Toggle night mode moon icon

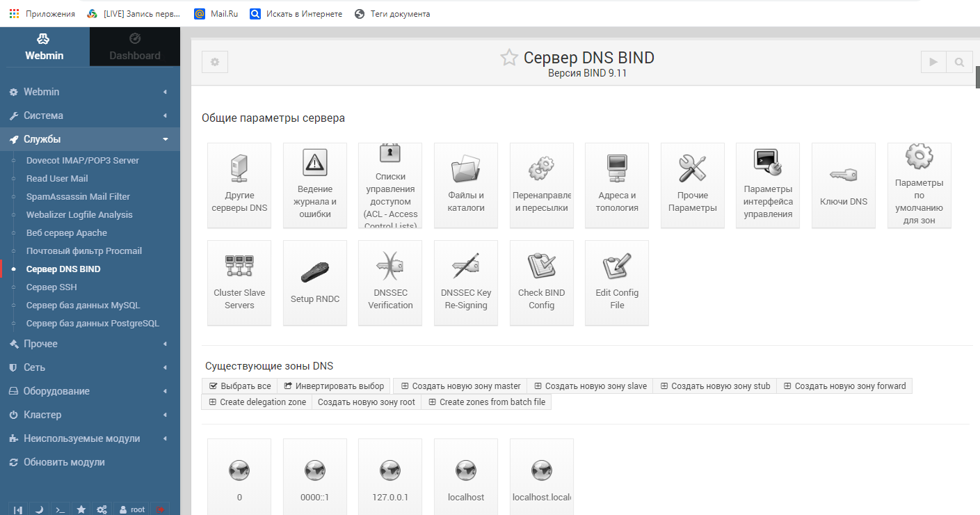(x=40, y=509)
